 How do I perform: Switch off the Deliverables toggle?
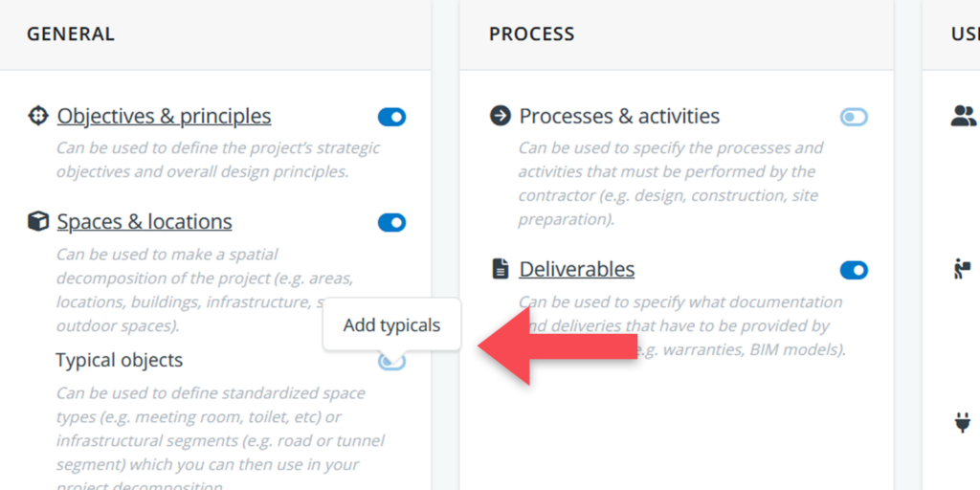click(854, 271)
